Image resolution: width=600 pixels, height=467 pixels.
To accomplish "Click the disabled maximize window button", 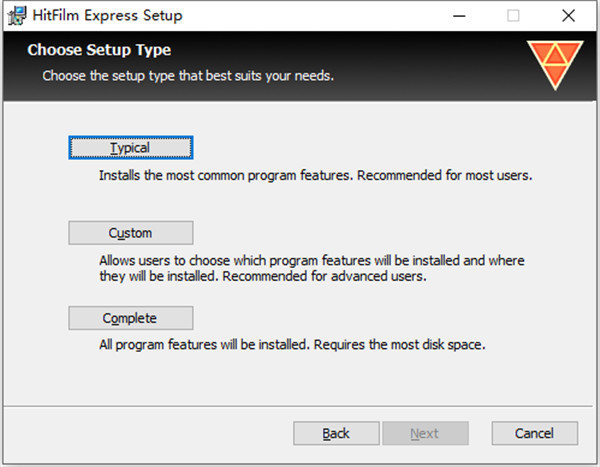I will [513, 16].
